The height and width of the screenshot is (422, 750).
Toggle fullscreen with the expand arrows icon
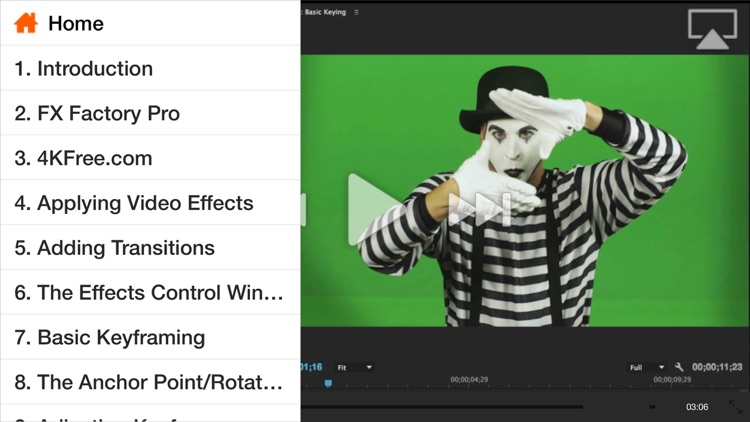tap(736, 407)
